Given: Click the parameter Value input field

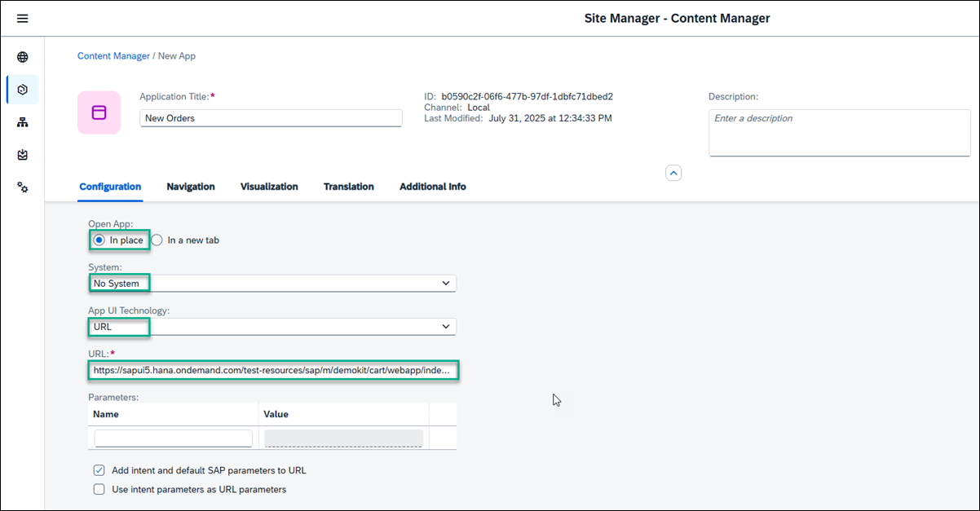Looking at the screenshot, I should [343, 438].
